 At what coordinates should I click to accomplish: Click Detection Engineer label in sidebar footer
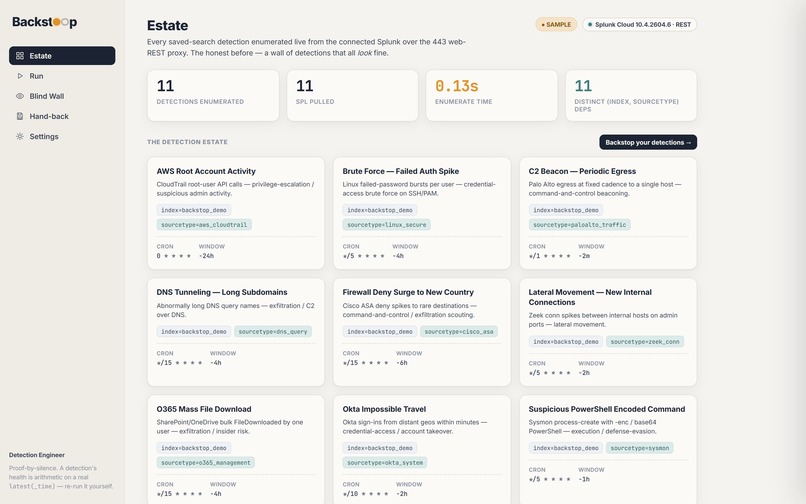coord(36,455)
